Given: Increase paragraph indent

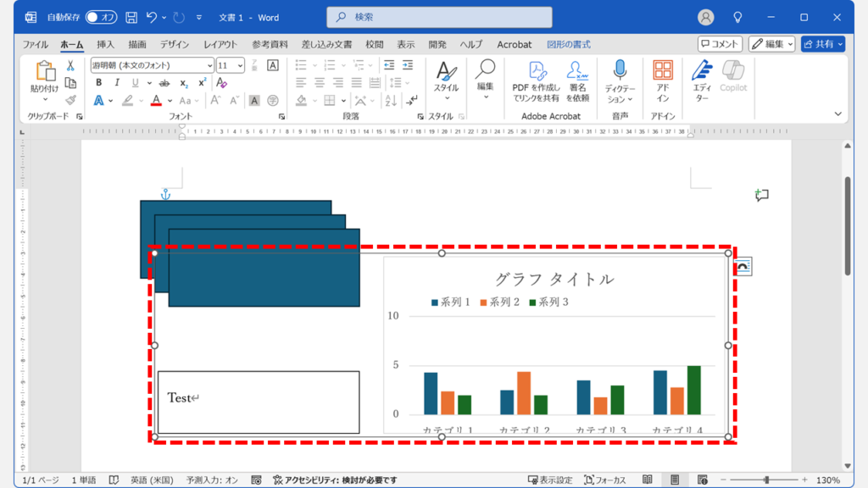Looking at the screenshot, I should click(x=408, y=65).
